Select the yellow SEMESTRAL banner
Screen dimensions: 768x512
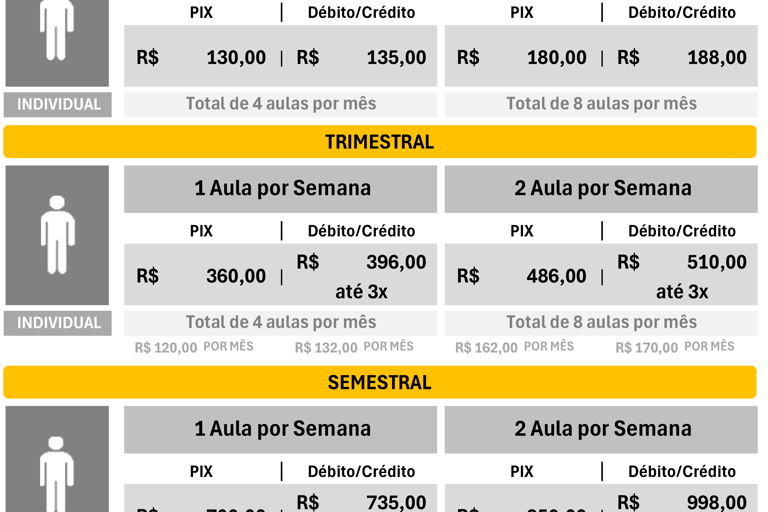click(380, 382)
